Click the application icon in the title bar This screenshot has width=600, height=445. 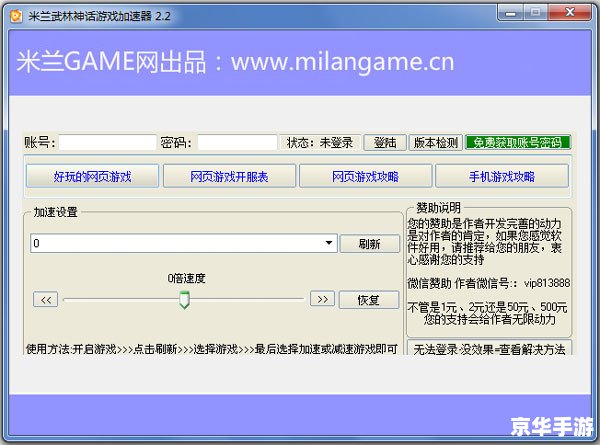pos(16,16)
